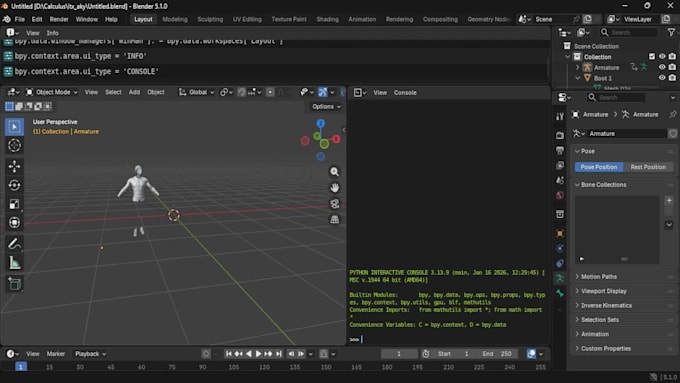Click the outliner Search field
This screenshot has width=680, height=383.
click(x=628, y=33)
